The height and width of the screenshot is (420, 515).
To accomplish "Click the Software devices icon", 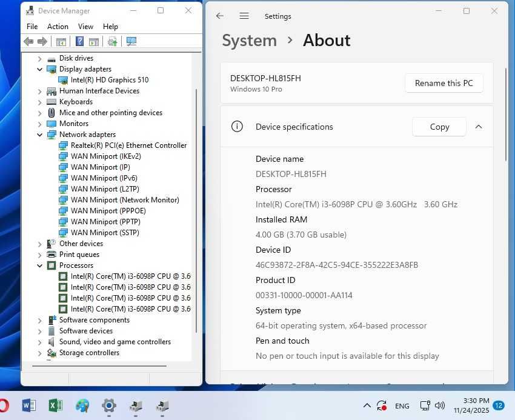I will [x=51, y=331].
